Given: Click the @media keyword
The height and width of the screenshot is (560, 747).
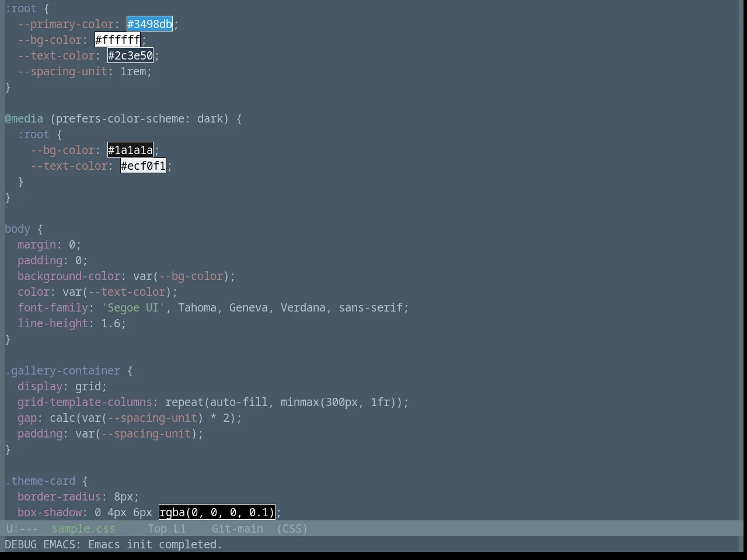Looking at the screenshot, I should click(24, 118).
